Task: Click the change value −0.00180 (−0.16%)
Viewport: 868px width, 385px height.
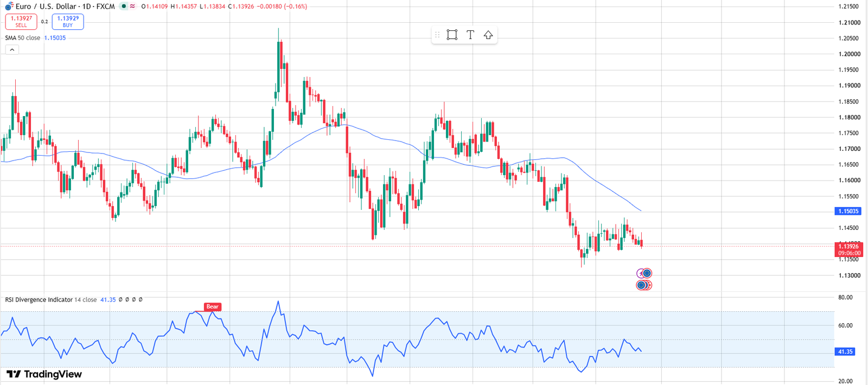Action: [x=282, y=7]
